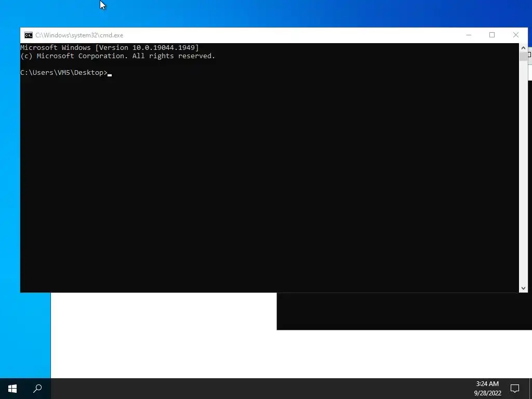Click the taskbar clock showing 3:24 AM
The width and height of the screenshot is (532, 399).
point(487,384)
